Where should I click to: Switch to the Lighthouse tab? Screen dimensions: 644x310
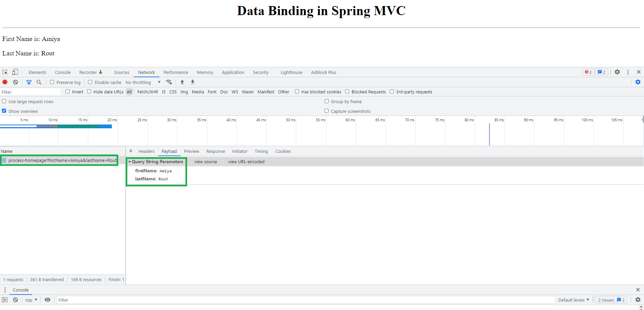coord(291,72)
